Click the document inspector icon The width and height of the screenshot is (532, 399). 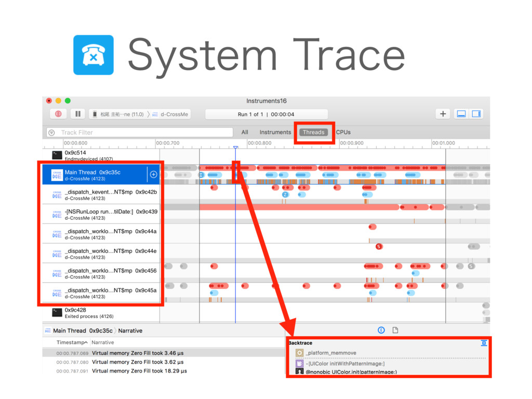tap(395, 330)
